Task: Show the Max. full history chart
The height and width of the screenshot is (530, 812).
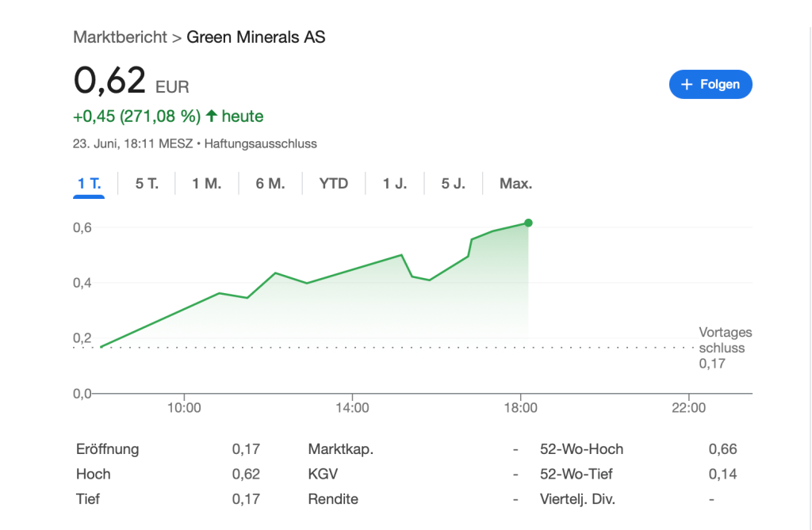Action: (515, 184)
